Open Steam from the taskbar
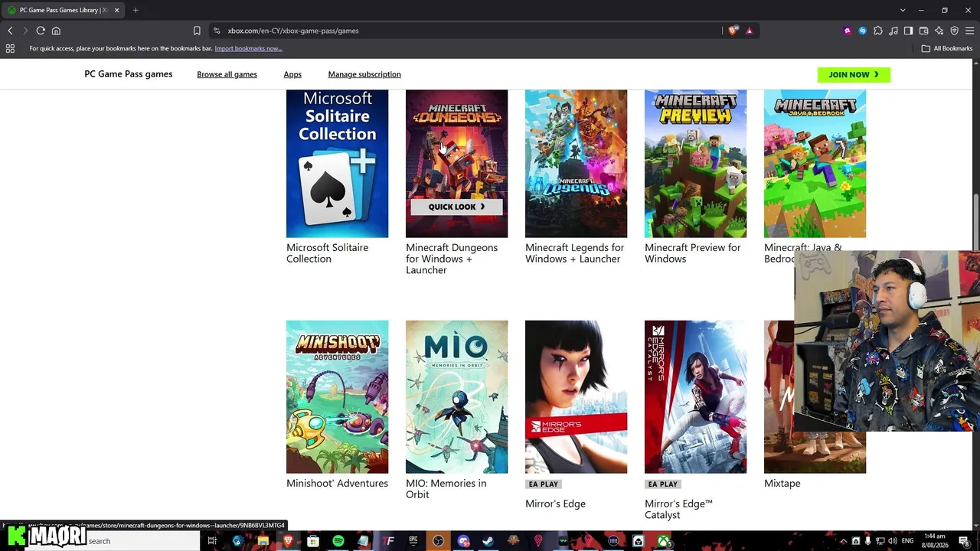 (488, 541)
